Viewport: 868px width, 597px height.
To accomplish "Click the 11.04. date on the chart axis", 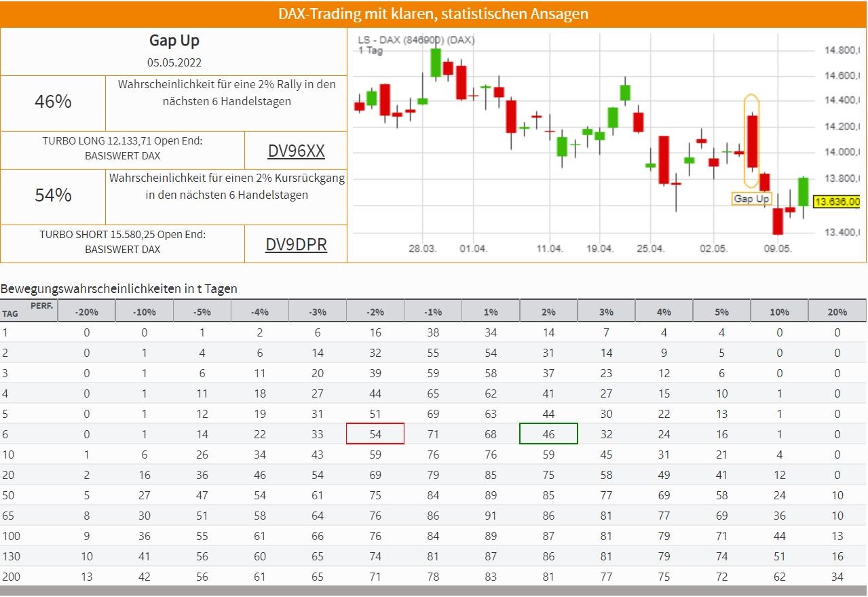I will [x=549, y=249].
